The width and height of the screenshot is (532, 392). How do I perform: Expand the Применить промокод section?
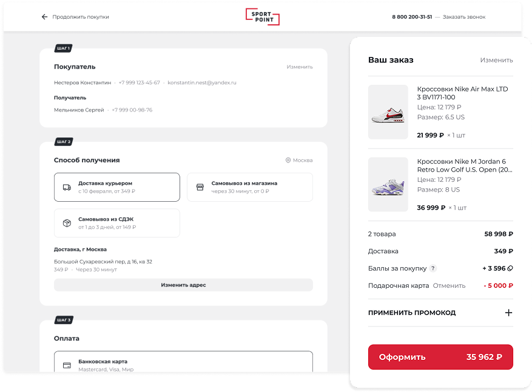[x=440, y=313]
